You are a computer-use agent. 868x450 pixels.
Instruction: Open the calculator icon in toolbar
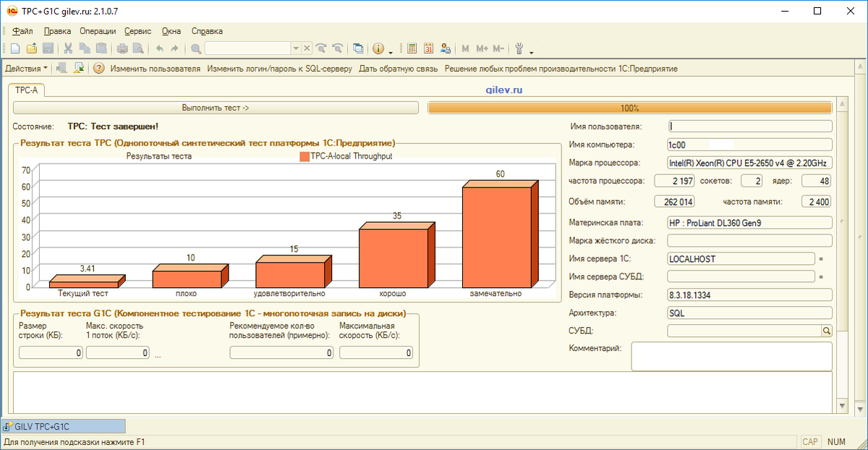412,48
